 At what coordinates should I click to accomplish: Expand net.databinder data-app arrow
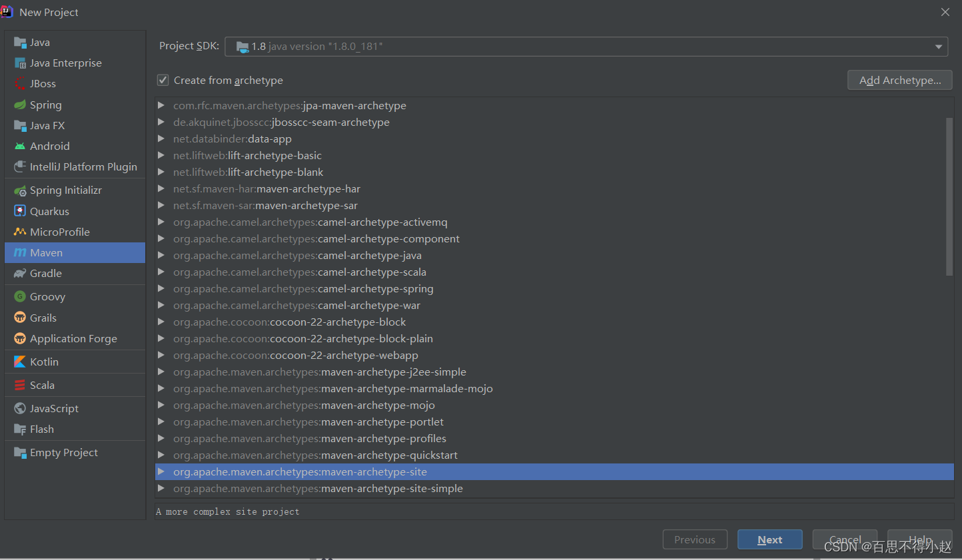[161, 139]
